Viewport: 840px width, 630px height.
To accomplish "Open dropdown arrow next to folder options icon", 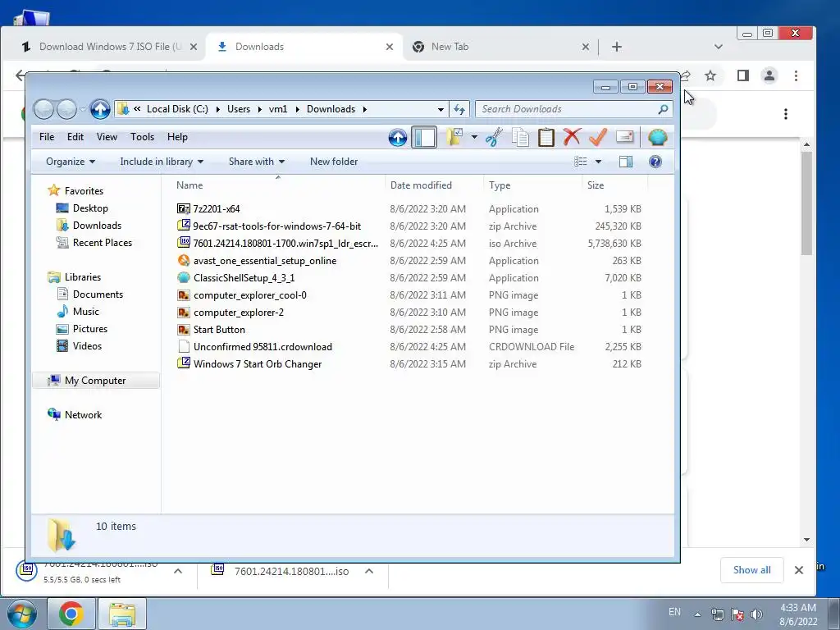I will coord(474,138).
